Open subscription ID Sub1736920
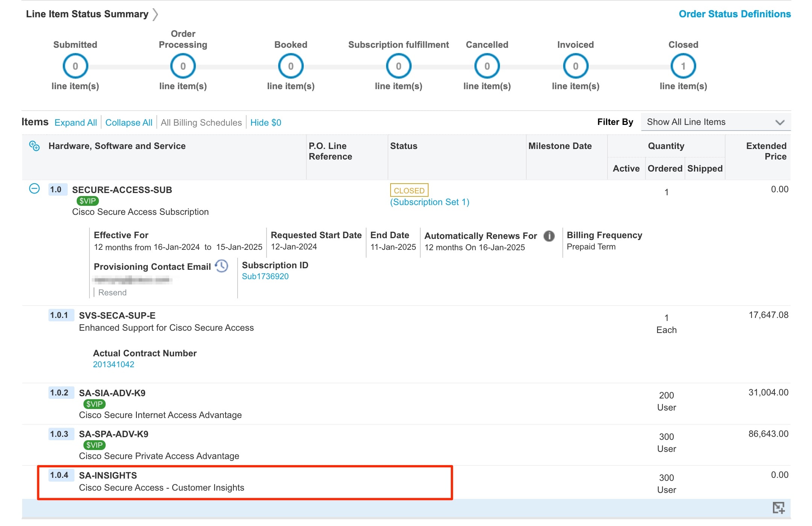Viewport: 812px width, 526px height. [265, 277]
